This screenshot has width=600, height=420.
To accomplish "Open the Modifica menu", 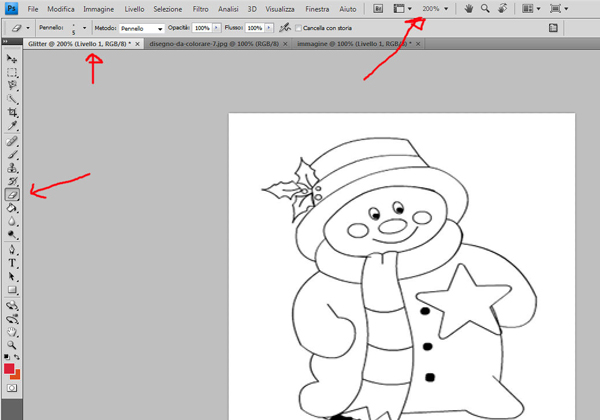I will coord(60,9).
